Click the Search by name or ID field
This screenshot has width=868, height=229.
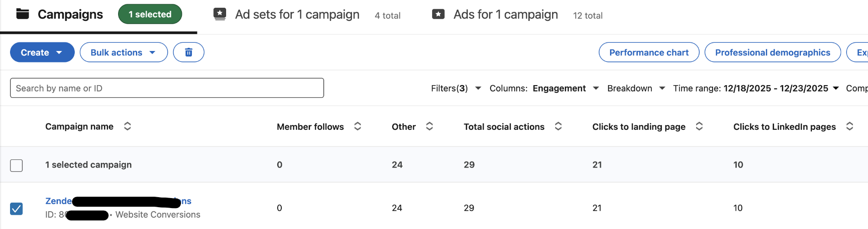click(x=167, y=88)
